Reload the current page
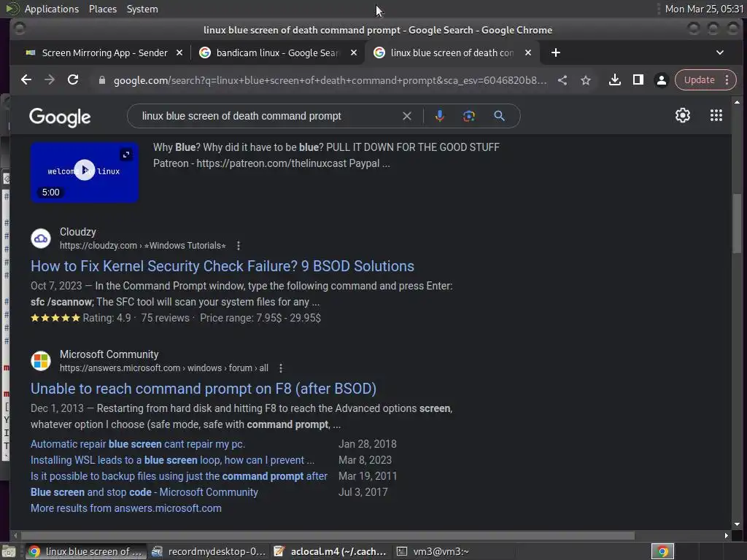Viewport: 747px width, 560px height. (73, 80)
